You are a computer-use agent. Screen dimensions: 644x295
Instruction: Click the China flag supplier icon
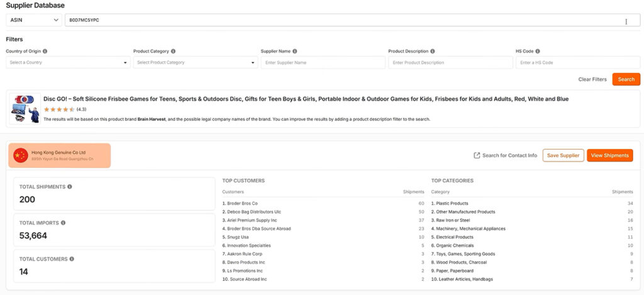pos(21,155)
